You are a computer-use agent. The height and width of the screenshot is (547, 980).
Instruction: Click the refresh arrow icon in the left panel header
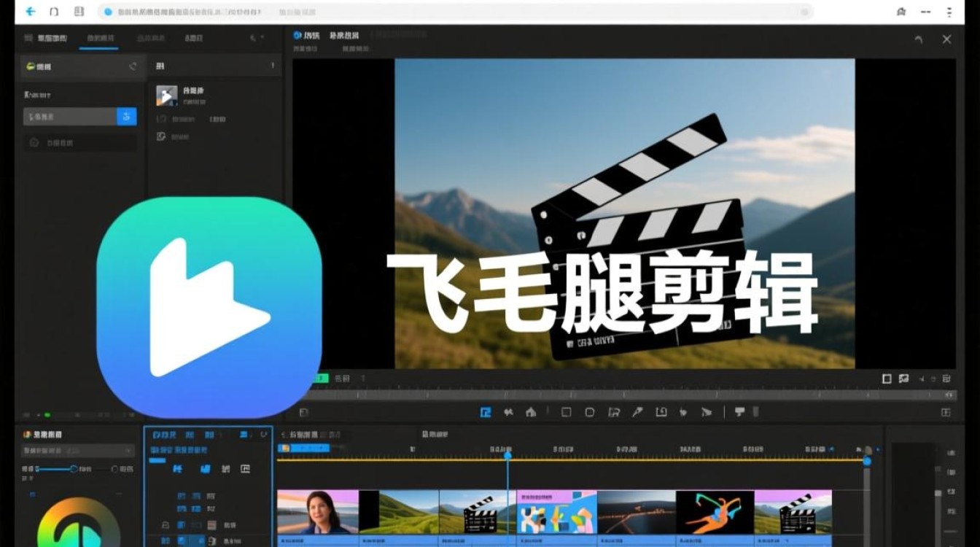point(133,66)
